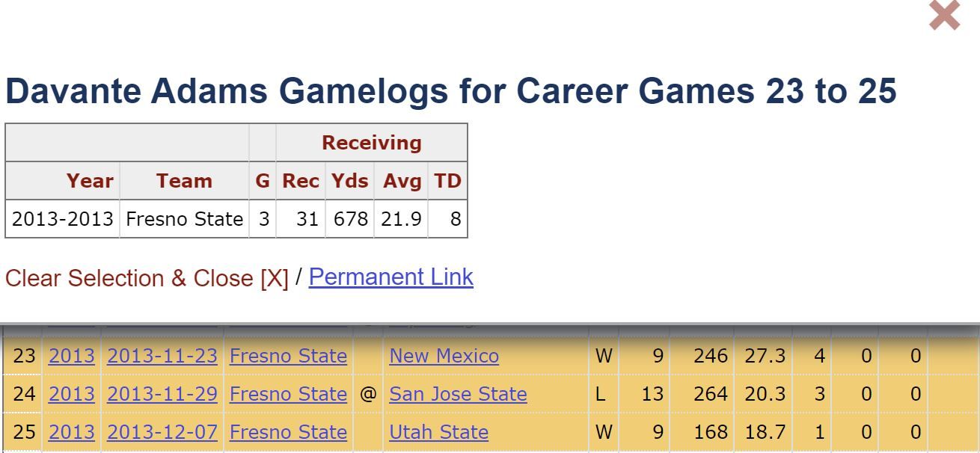This screenshot has width=980, height=453.
Task: Click Fresno State link in row 25
Action: [288, 432]
